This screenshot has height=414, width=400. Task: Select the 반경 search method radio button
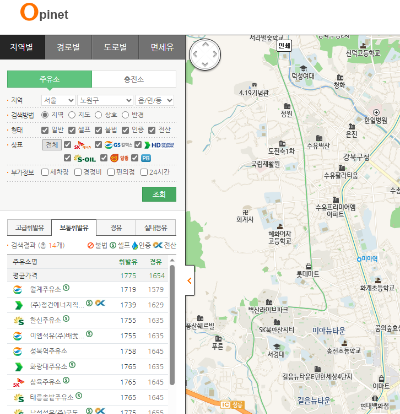(x=125, y=115)
